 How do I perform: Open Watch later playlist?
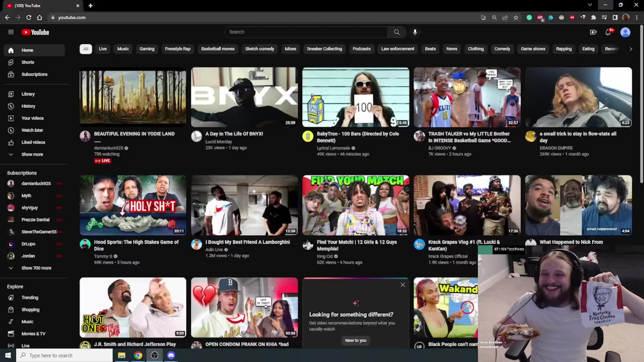point(34,130)
